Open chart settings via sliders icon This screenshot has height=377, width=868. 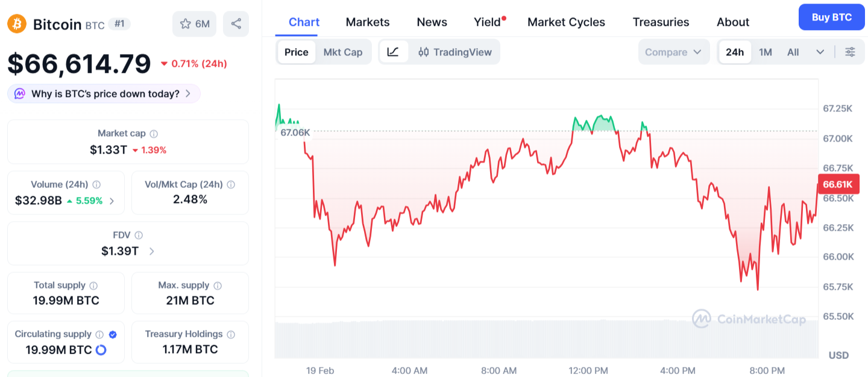click(850, 52)
